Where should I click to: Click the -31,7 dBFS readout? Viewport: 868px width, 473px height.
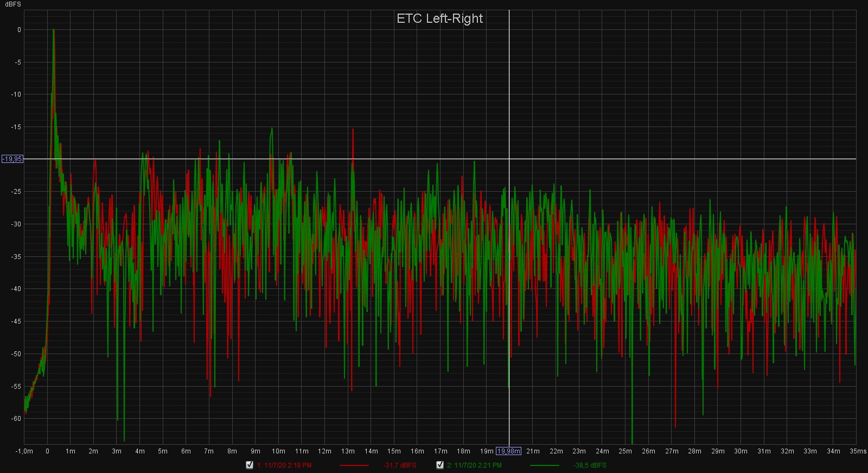coord(400,465)
